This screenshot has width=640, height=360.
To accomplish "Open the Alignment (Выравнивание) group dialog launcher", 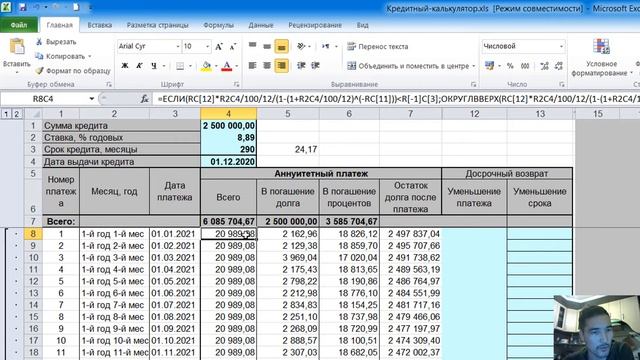I will click(x=473, y=84).
